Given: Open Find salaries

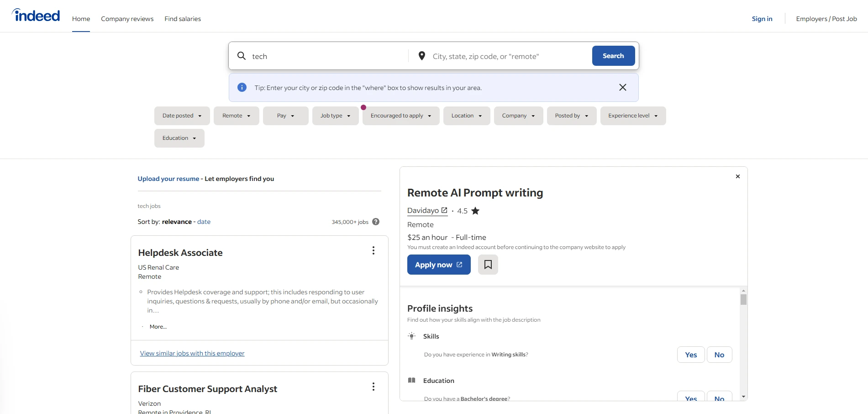Looking at the screenshot, I should (183, 19).
